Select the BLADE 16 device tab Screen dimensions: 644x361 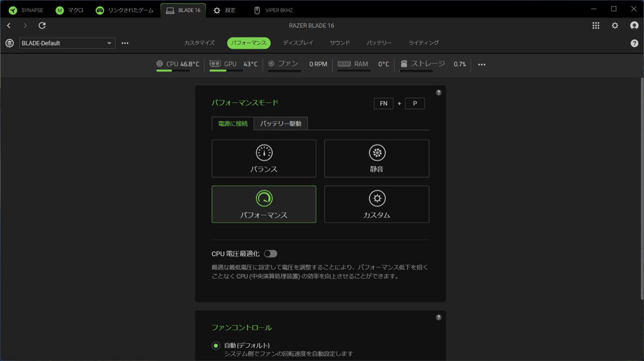(x=183, y=10)
